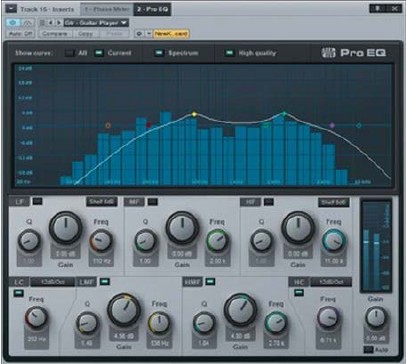The height and width of the screenshot is (364, 406).
Task: Toggle High quality mode
Action: click(229, 53)
